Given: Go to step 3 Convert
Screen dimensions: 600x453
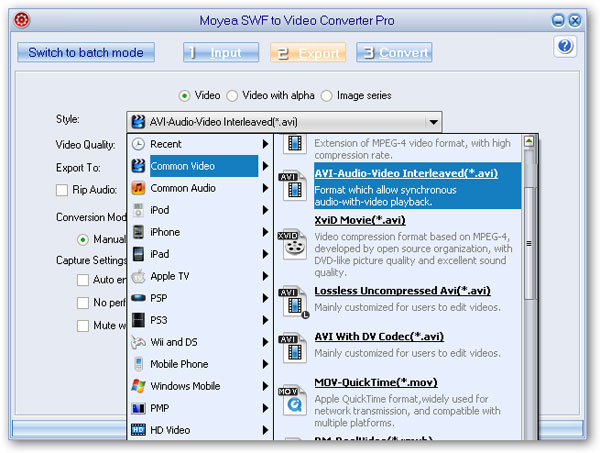Looking at the screenshot, I should pyautogui.click(x=394, y=52).
